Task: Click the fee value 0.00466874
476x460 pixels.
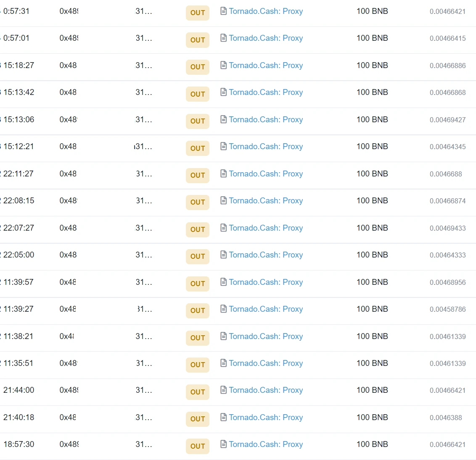Action: (x=447, y=201)
